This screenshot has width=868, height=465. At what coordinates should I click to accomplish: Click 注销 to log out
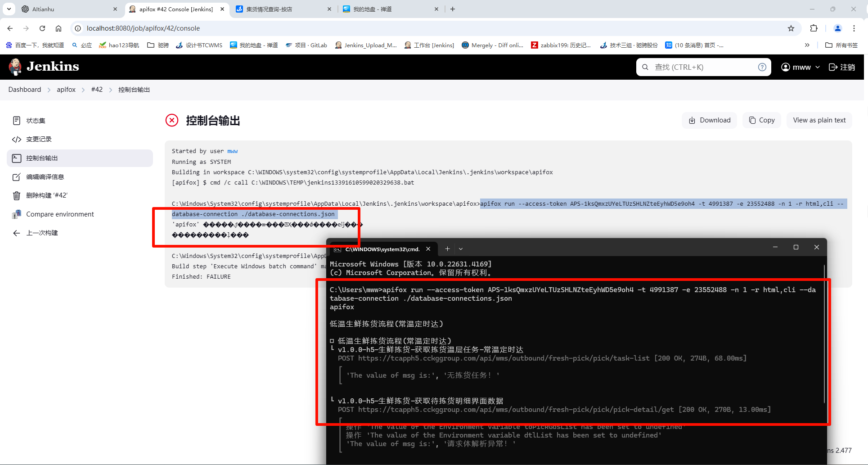click(842, 67)
